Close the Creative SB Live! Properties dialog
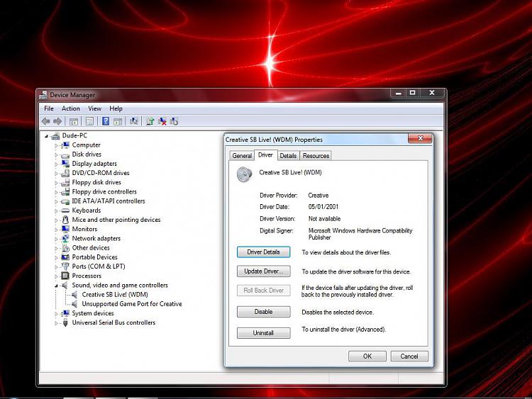The width and height of the screenshot is (532, 399). coord(421,138)
